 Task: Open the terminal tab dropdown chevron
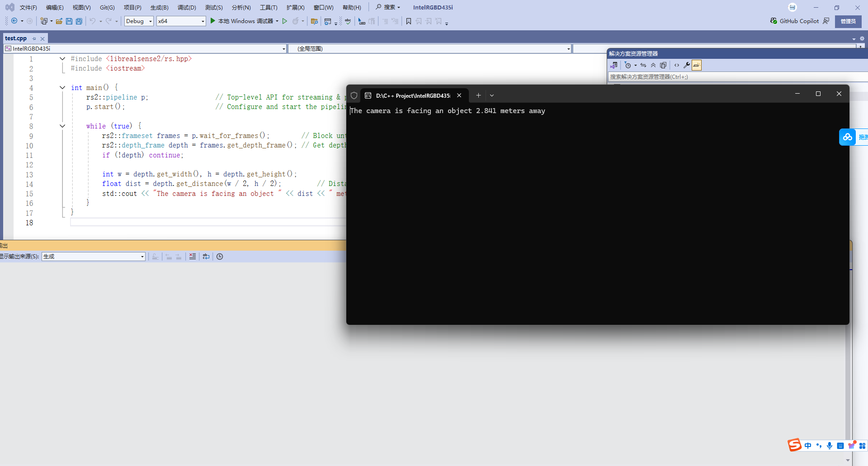[x=492, y=95]
